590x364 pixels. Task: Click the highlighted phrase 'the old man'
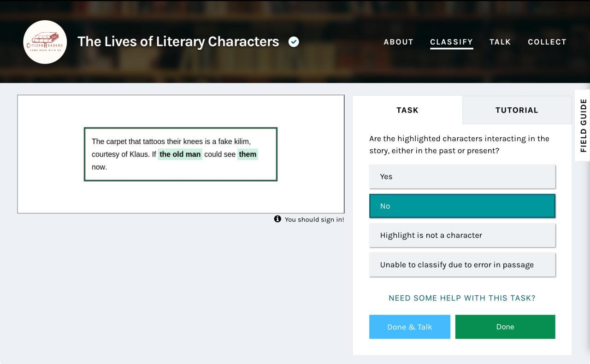(x=180, y=154)
